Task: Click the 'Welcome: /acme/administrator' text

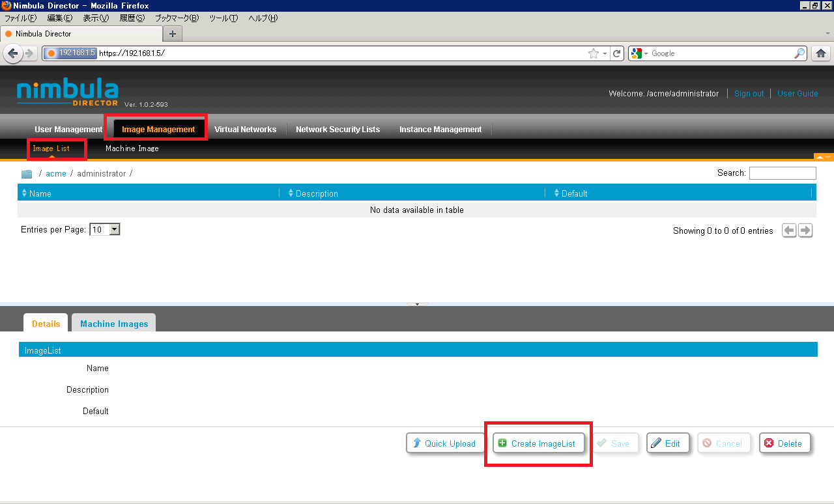Action: click(663, 94)
